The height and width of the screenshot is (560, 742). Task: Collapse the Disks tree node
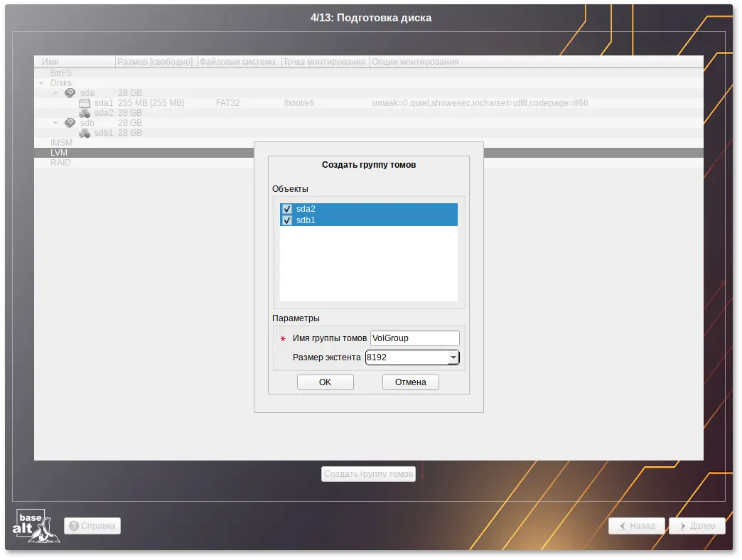[x=42, y=83]
